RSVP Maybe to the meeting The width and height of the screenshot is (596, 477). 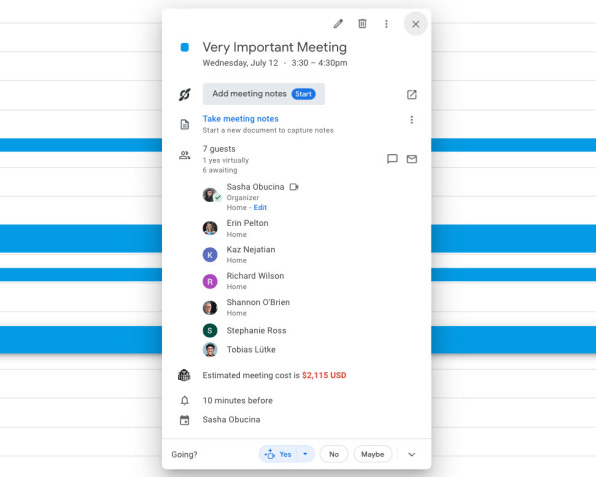372,454
